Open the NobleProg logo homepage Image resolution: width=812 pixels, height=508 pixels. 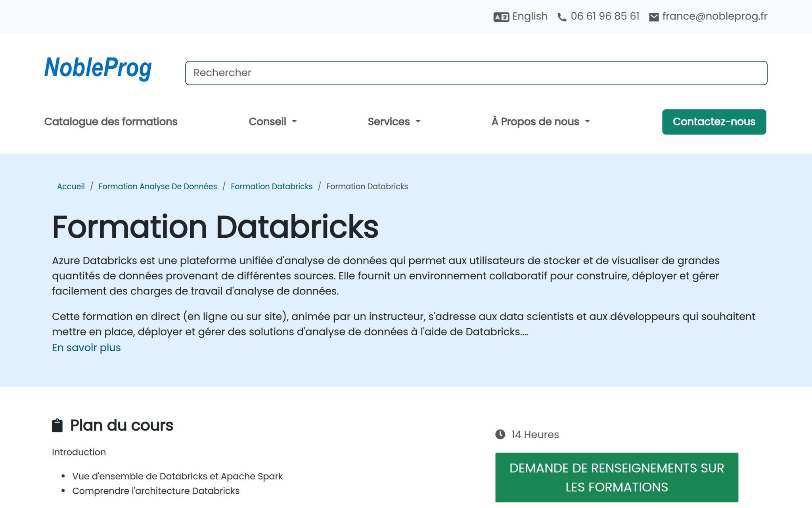[x=98, y=68]
